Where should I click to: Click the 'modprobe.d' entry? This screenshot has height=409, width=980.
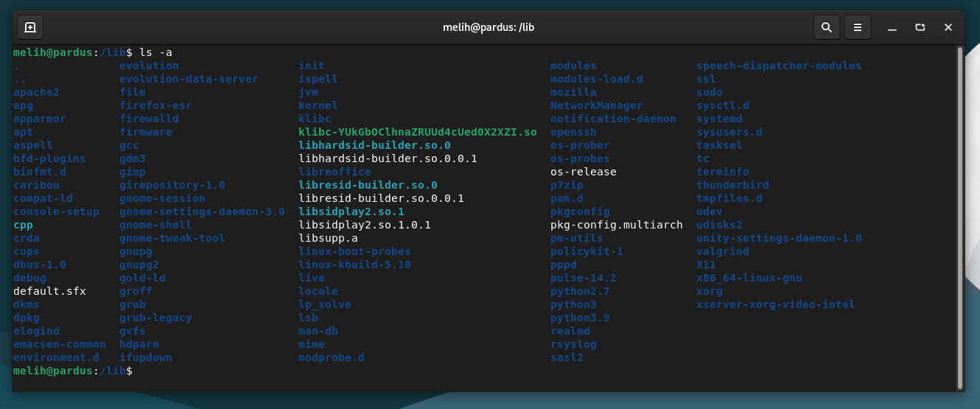332,357
